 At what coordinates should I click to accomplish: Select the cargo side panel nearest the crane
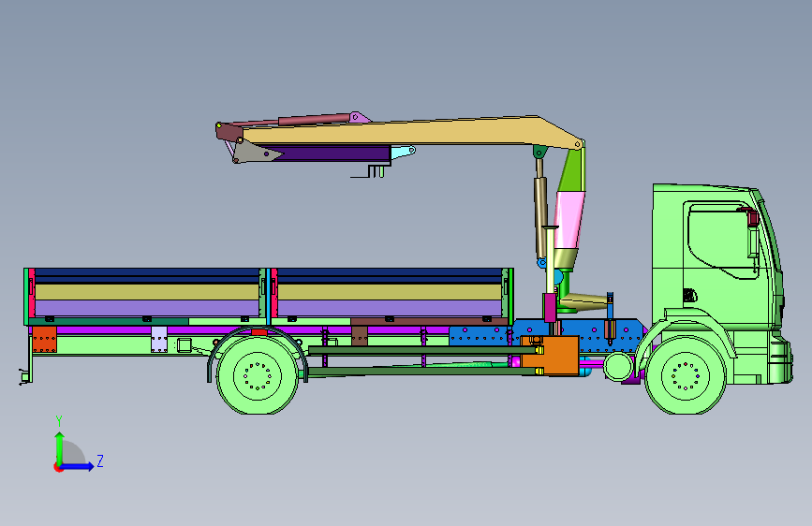click(x=390, y=293)
